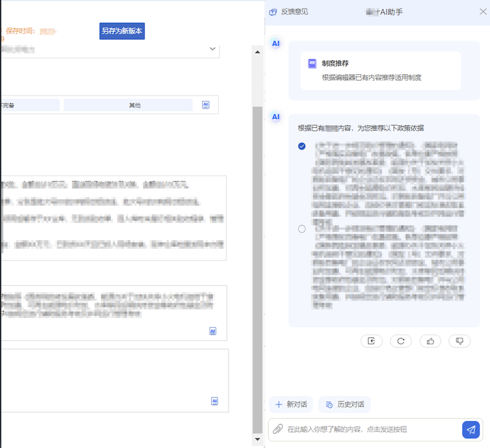Expand the dropdown chevron below save time
This screenshot has width=490, height=448.
(213, 49)
